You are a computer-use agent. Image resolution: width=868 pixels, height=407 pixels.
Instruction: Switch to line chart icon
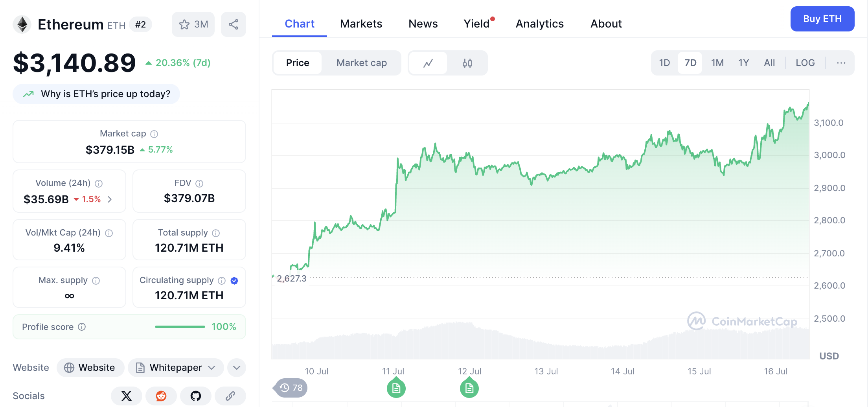428,63
